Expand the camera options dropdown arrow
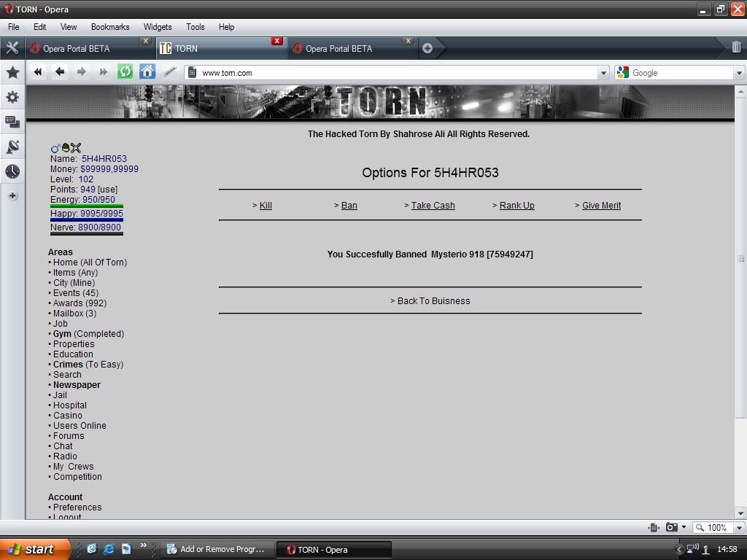 [684, 527]
